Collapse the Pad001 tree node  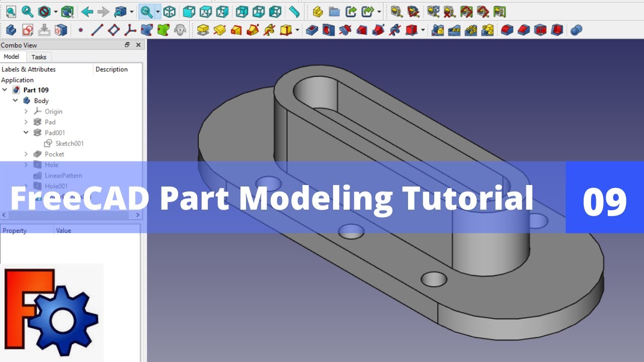coord(26,133)
